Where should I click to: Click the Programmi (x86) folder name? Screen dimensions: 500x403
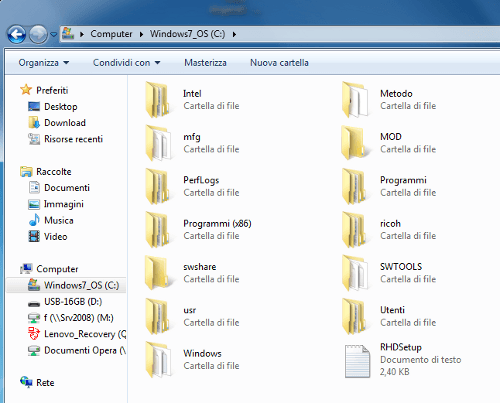tap(217, 224)
